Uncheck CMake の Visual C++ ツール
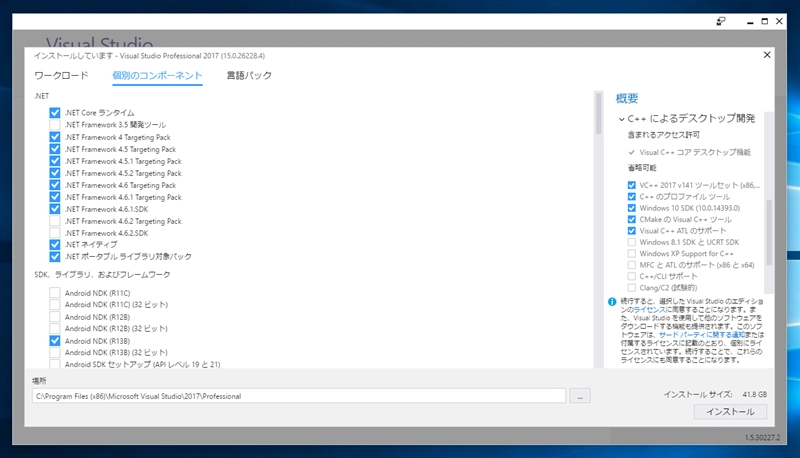Screen dimensions: 800x458 (632, 219)
